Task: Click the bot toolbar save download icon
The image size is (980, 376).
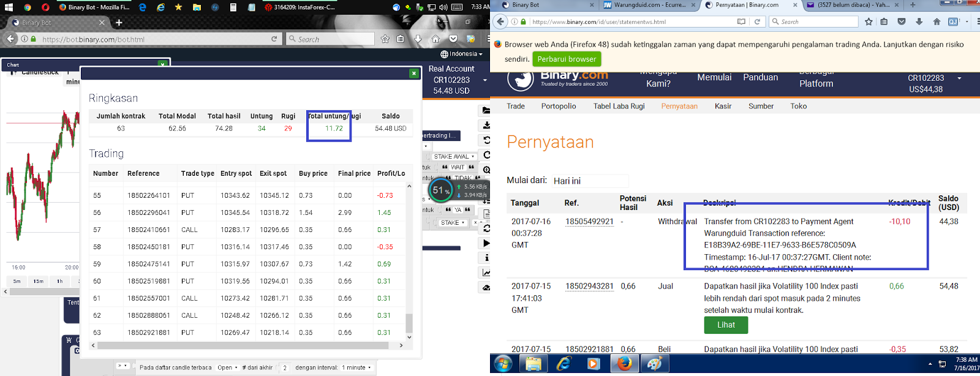Action: (x=486, y=125)
